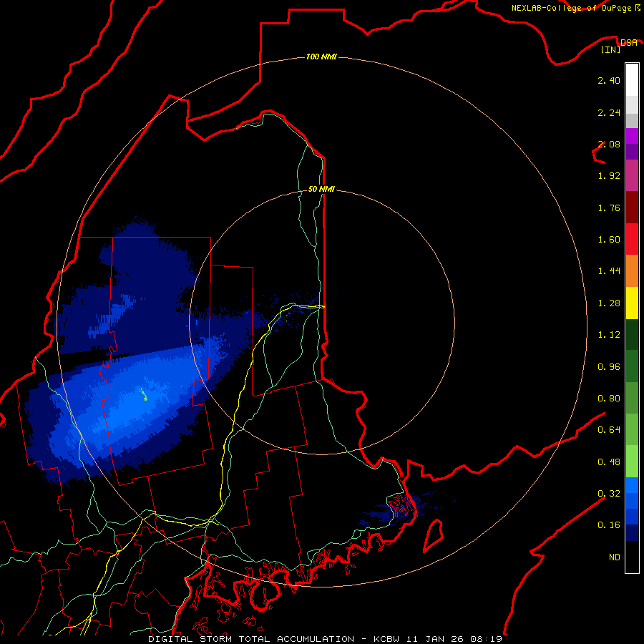Click the 0.32 legend value
Image resolution: width=644 pixels, height=644 pixels.
(609, 494)
